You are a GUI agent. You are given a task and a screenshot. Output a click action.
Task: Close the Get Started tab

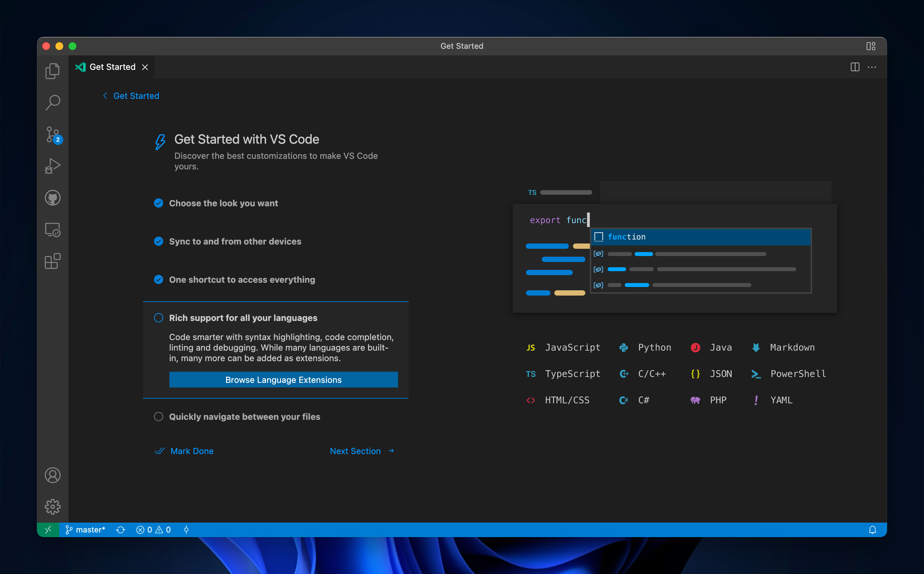click(x=145, y=67)
